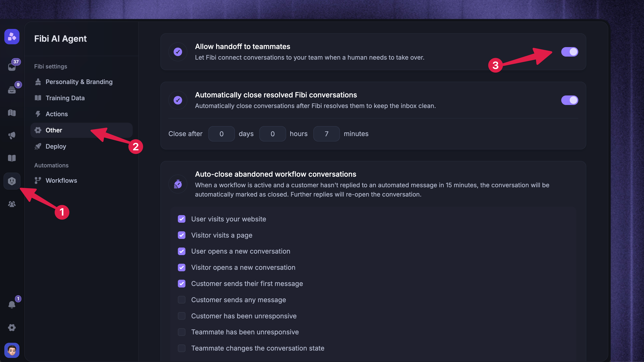Click the Auto-close abandoned workflow conversations title
Screen dimensions: 644x362
pos(276,174)
